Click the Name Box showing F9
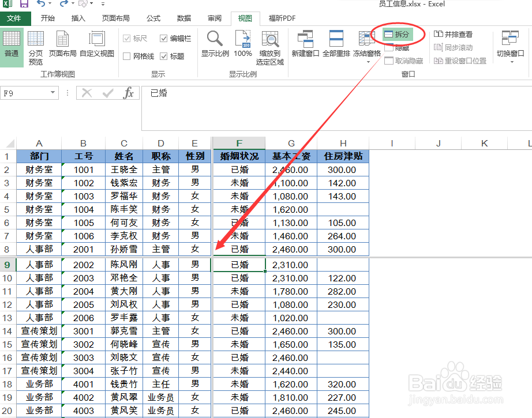Screen dimensions: 532x418 click(x=25, y=93)
